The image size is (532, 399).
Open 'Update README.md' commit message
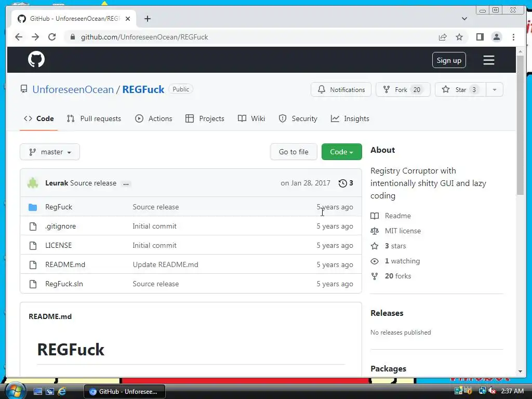pyautogui.click(x=166, y=264)
